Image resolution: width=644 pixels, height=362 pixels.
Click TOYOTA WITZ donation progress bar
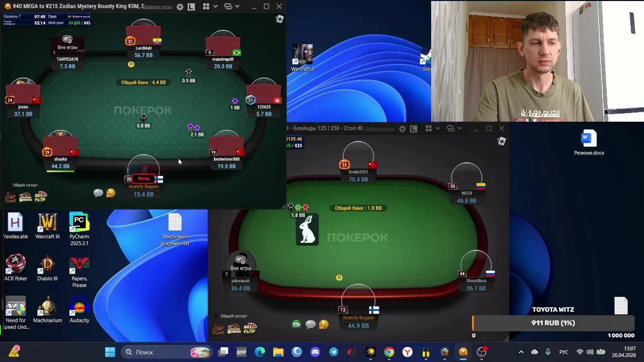(553, 323)
